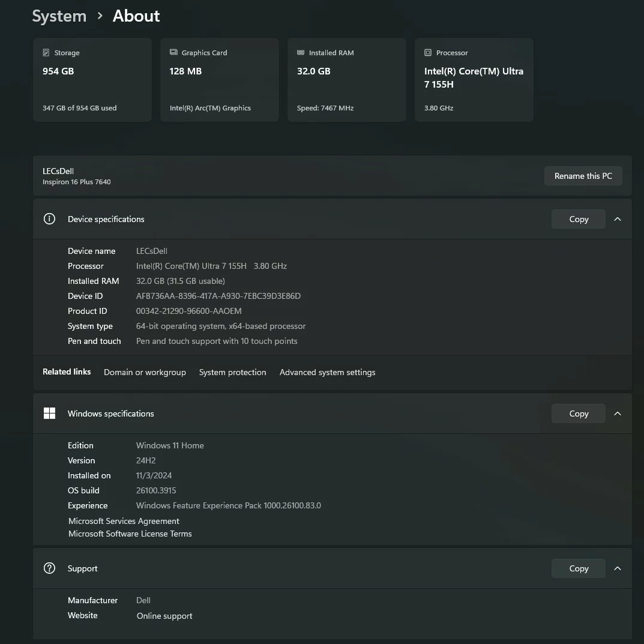Click the Device specifications info icon
The height and width of the screenshot is (644, 644).
(x=49, y=219)
